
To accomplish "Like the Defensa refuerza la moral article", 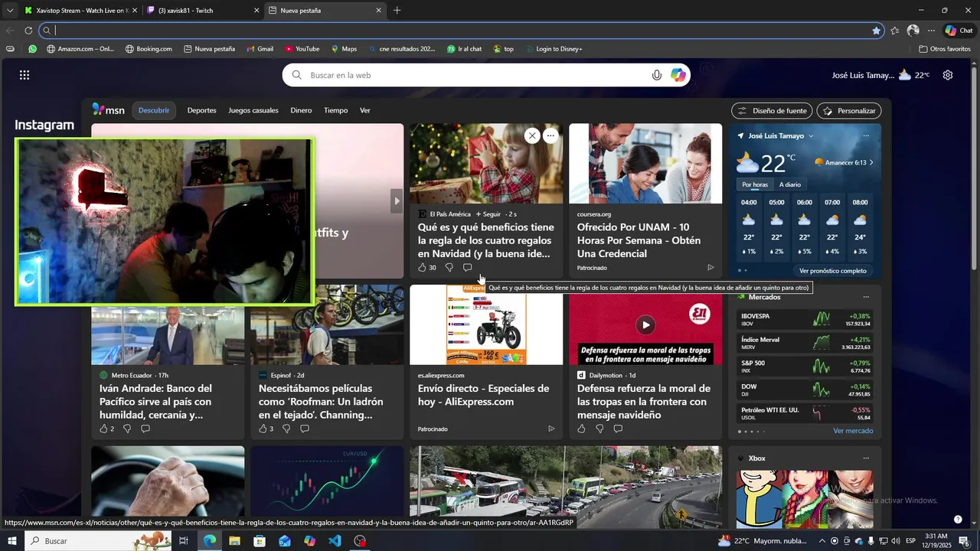I will (x=581, y=429).
